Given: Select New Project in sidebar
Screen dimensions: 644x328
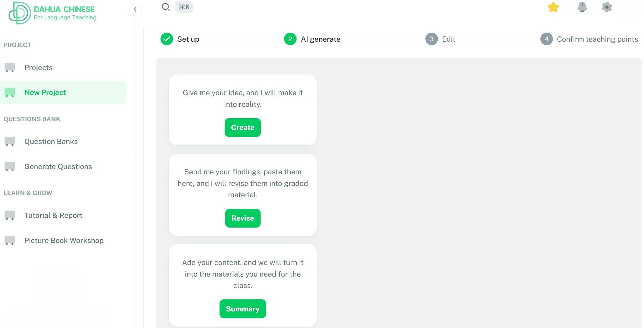Looking at the screenshot, I should pyautogui.click(x=63, y=93).
